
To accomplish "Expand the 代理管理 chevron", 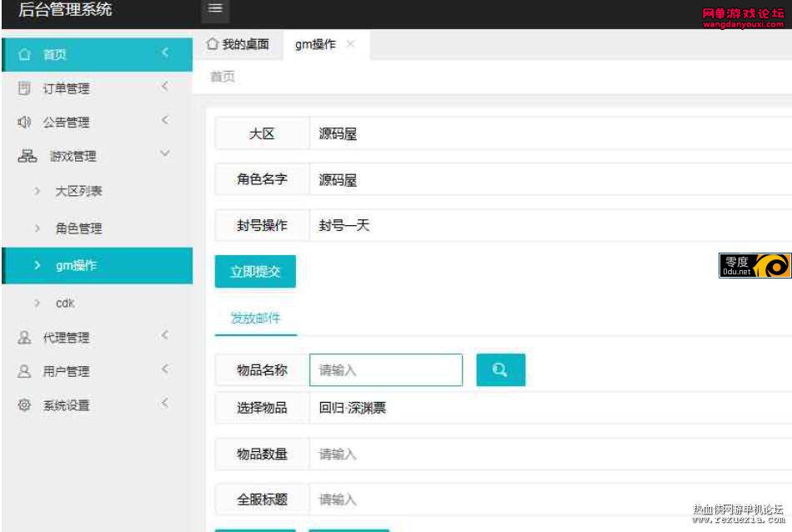I will point(165,335).
